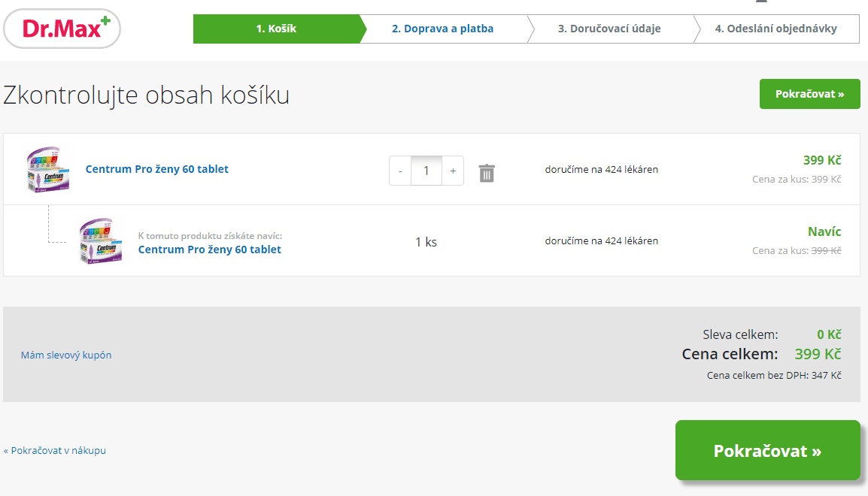Click 'doručíme na 424 lékáren' for the bonus item
This screenshot has height=496, width=868.
click(x=602, y=240)
